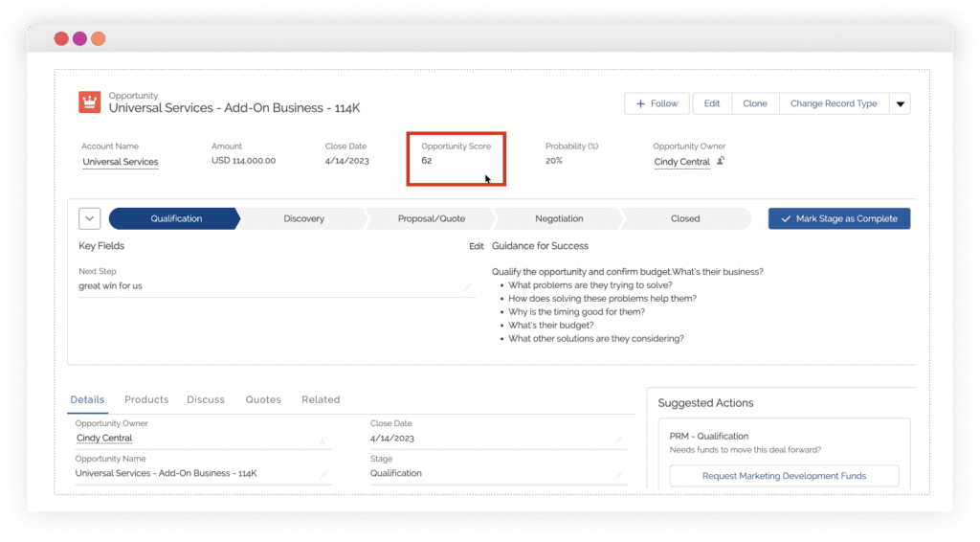Image resolution: width=980 pixels, height=542 pixels.
Task: Click pencil icon next to Close Date 4/14/2023
Action: 619,440
